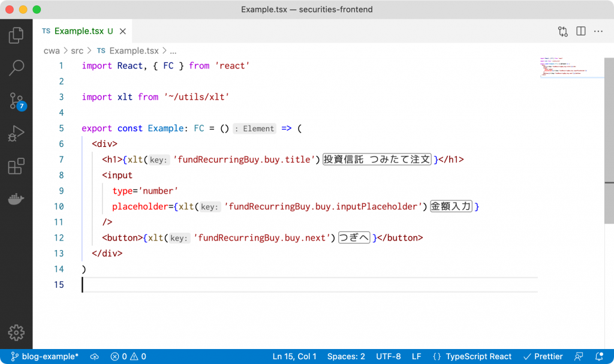Screen dimensions: 614x364
Task: Open Problems panel via errors and warnings count
Action: click(128, 357)
